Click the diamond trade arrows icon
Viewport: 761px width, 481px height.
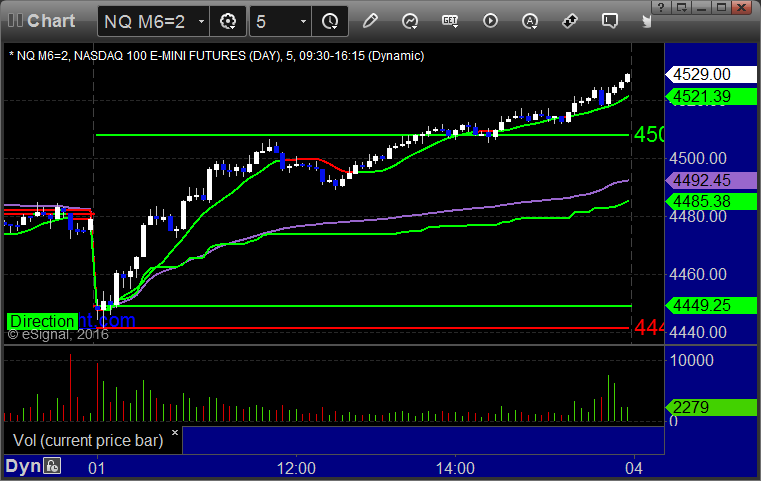click(569, 21)
